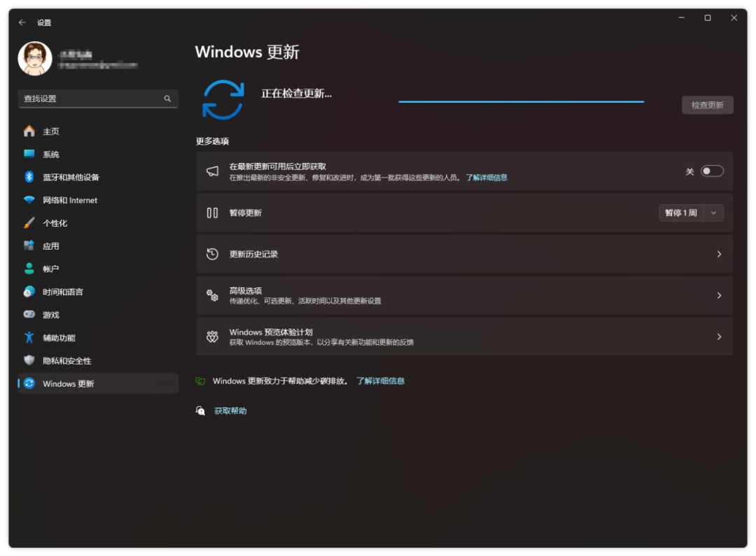
Task: Open 了解详细信息 link beside latest updates description
Action: (486, 178)
